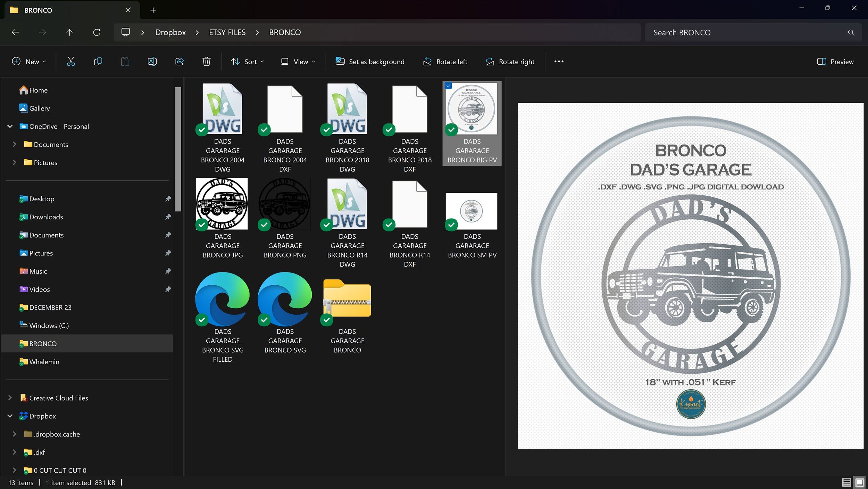Close the BRONCO tab

click(x=128, y=10)
